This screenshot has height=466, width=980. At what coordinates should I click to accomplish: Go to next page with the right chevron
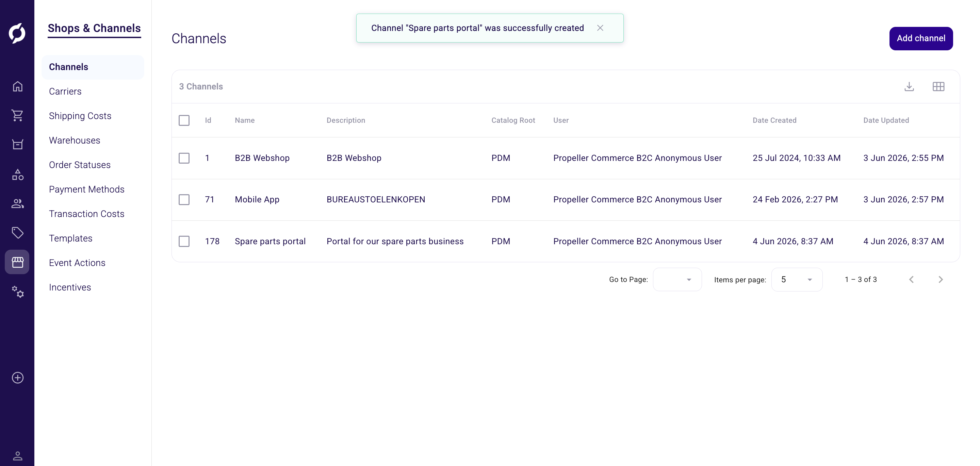(x=941, y=280)
